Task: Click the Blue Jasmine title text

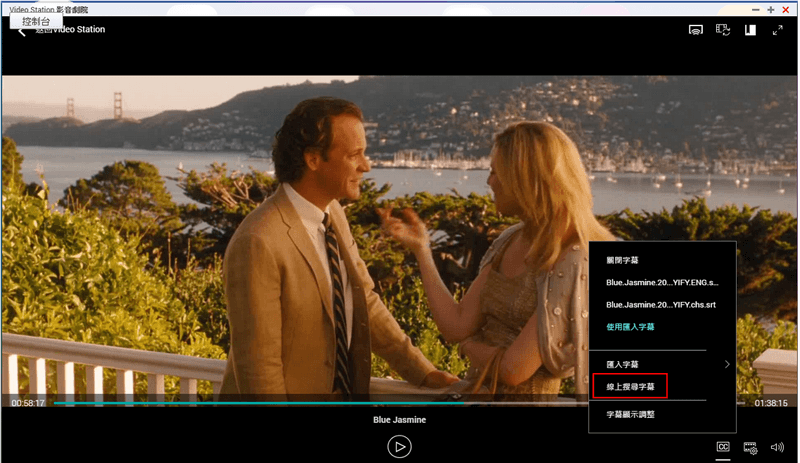Action: 399,420
